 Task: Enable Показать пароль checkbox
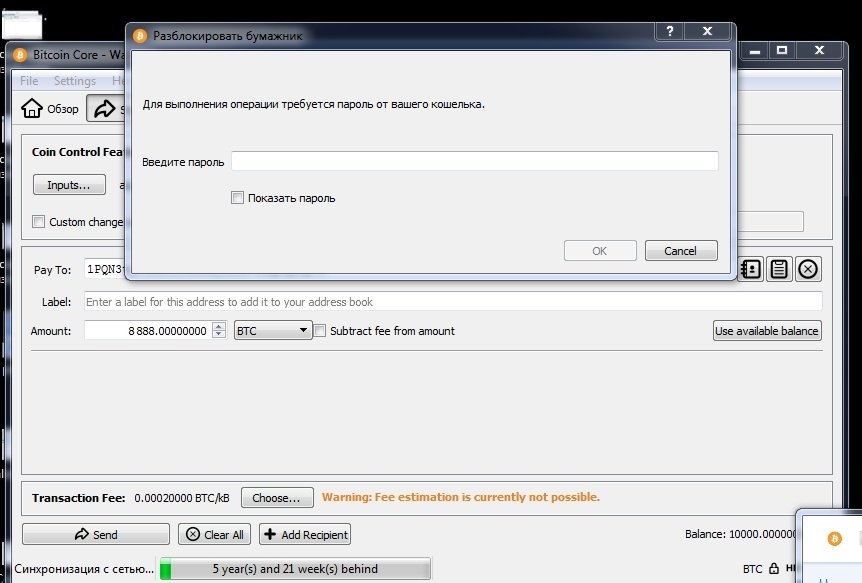[x=237, y=197]
